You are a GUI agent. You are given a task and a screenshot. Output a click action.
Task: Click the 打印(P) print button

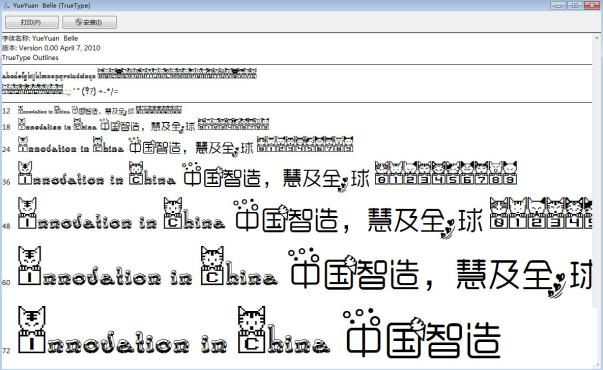32,22
